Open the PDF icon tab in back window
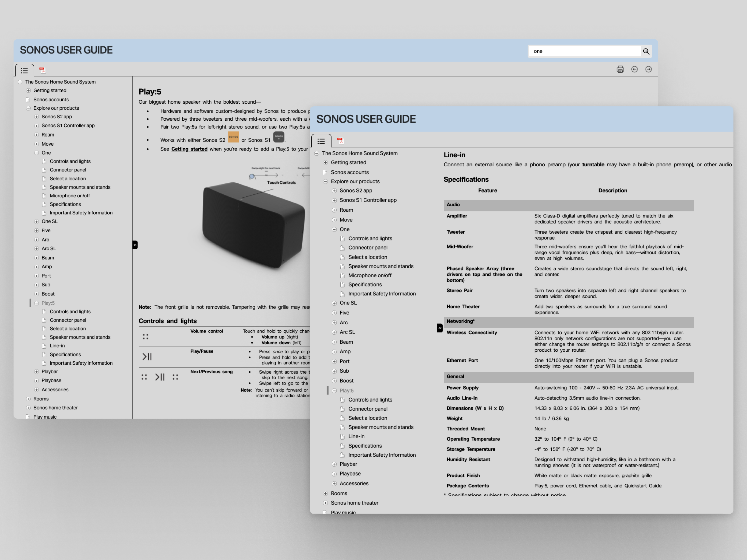 click(42, 70)
